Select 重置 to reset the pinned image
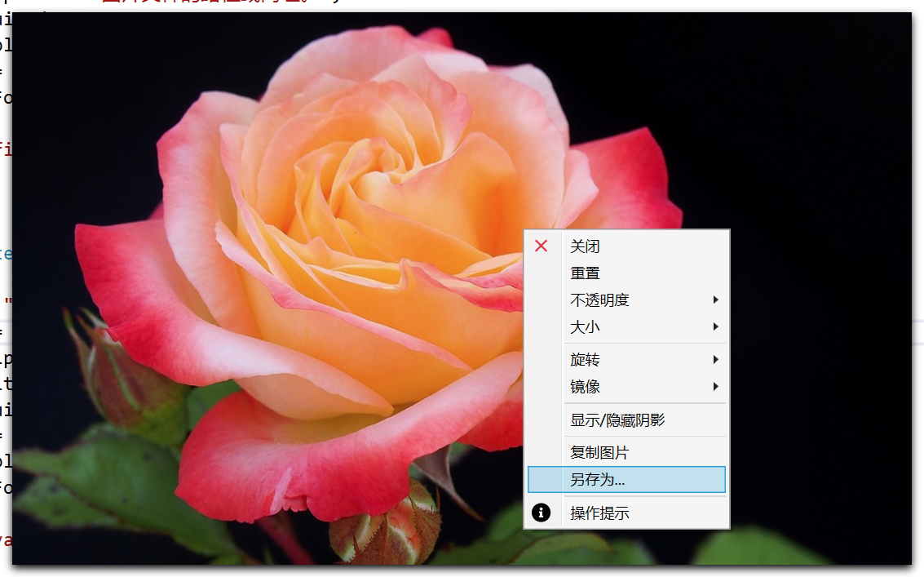 pyautogui.click(x=626, y=273)
